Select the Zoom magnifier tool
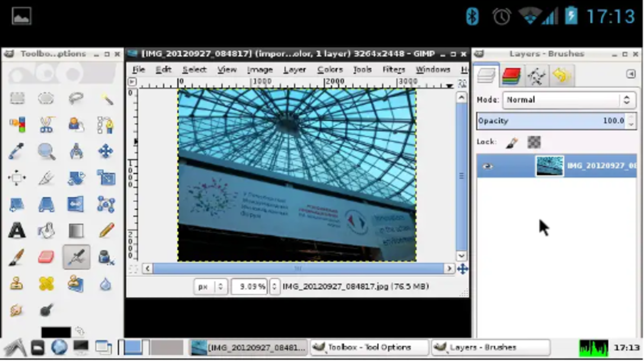The width and height of the screenshot is (644, 362). click(46, 152)
